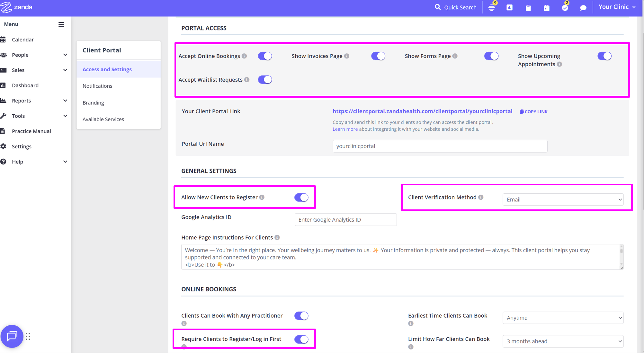Screen dimensions: 644x353
Task: Collapse the menu with hamburger icon
Action: [61, 24]
